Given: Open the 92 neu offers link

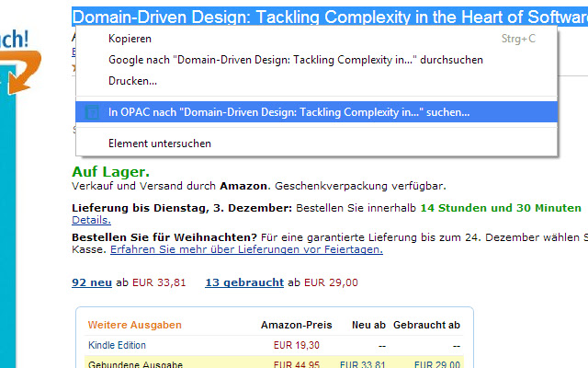Looking at the screenshot, I should (92, 282).
